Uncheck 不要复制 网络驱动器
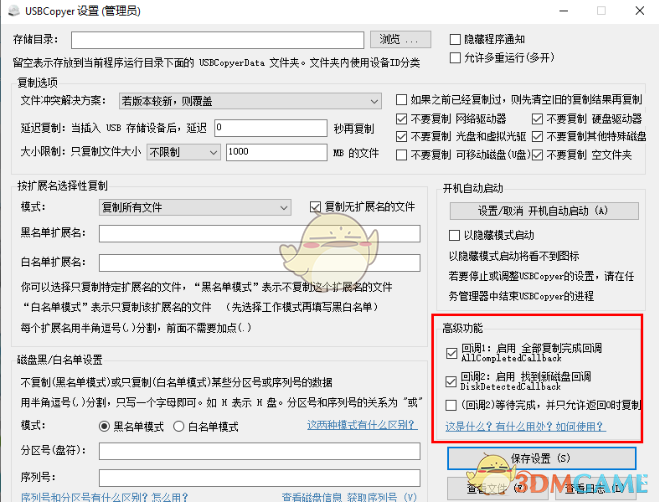The image size is (659, 502). (x=401, y=119)
